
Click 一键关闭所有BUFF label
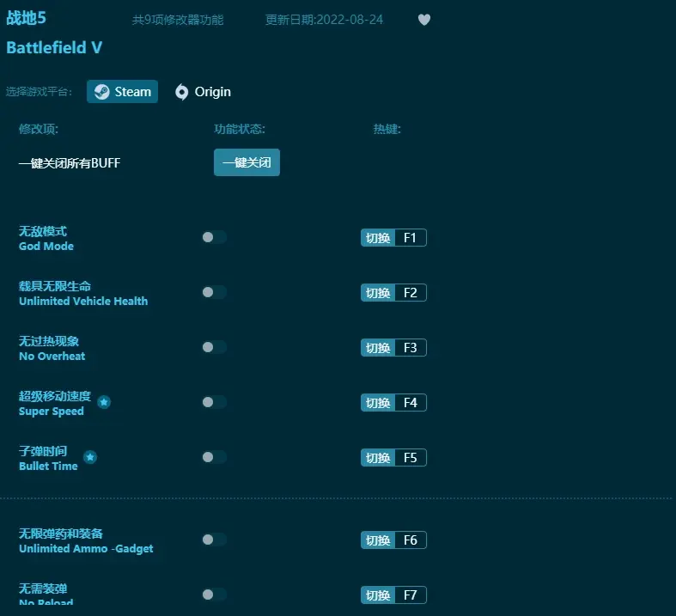click(70, 163)
